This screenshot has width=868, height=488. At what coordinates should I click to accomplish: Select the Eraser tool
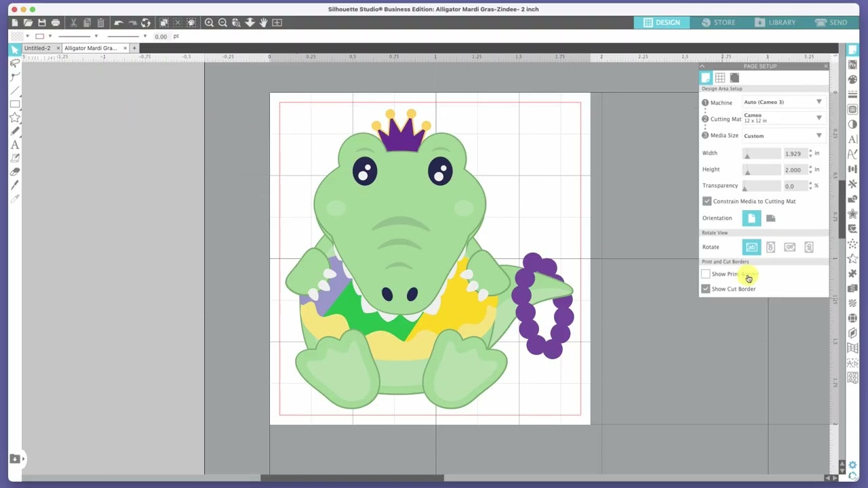coord(14,171)
